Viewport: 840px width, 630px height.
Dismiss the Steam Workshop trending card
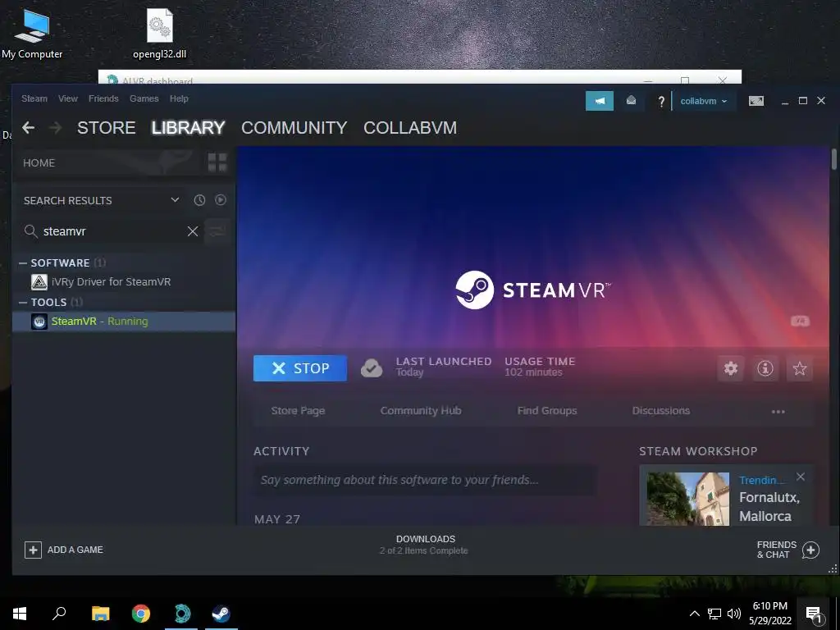(801, 477)
